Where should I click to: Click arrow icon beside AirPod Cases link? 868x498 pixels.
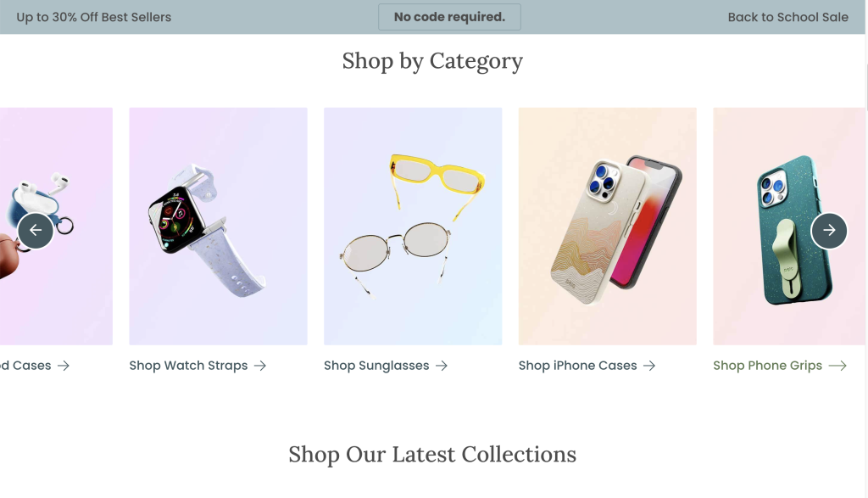pos(64,366)
